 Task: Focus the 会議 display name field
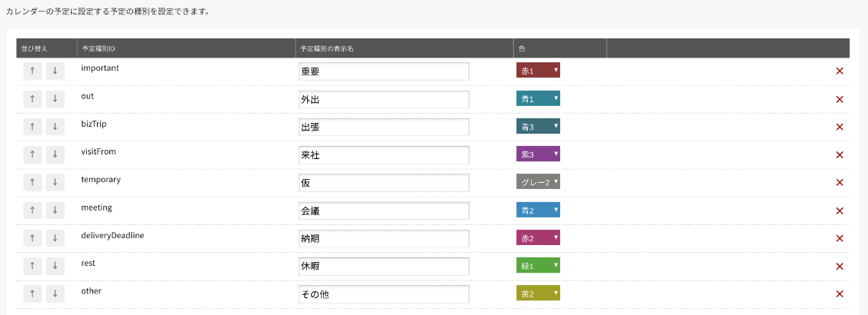384,211
